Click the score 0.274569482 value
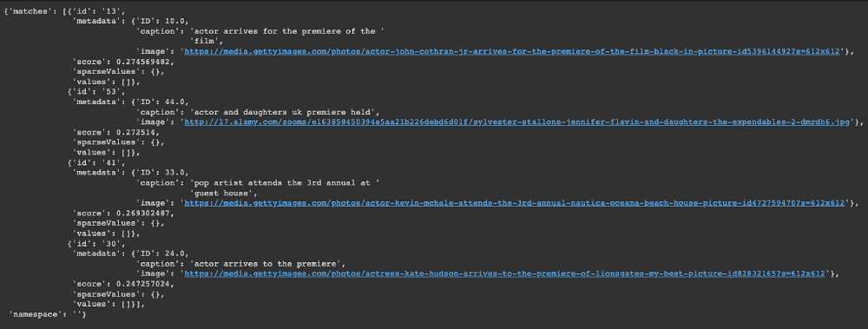The width and height of the screenshot is (868, 329). 143,62
